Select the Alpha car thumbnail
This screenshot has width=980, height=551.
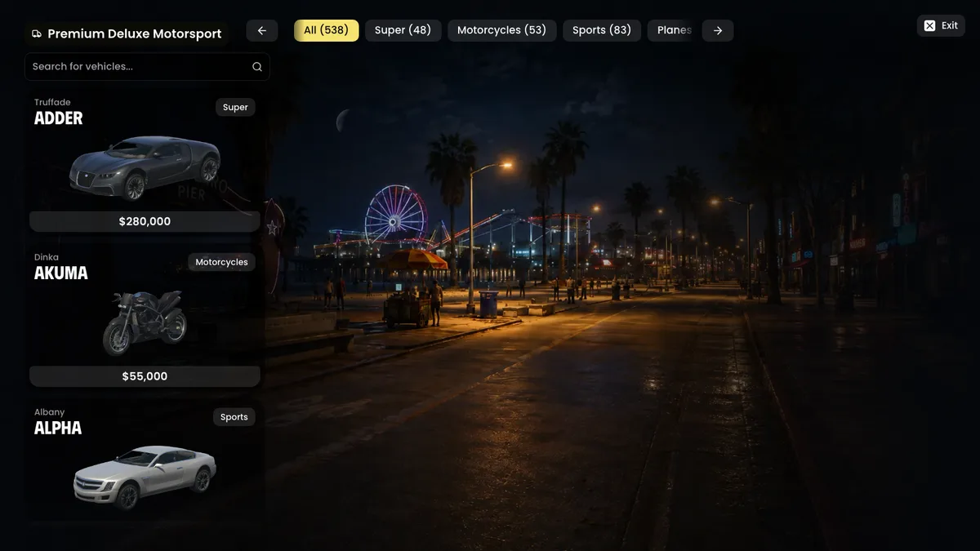145,477
